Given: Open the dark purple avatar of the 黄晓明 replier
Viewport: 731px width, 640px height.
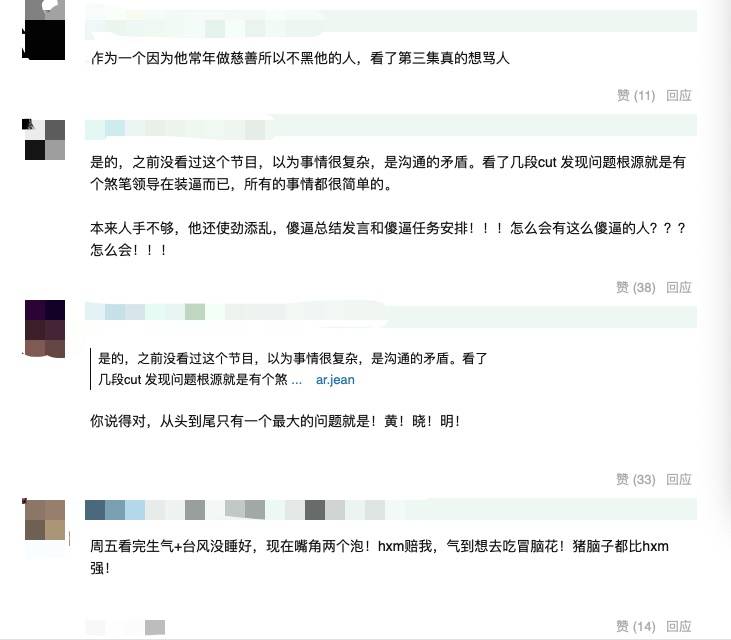Looking at the screenshot, I should tap(45, 329).
